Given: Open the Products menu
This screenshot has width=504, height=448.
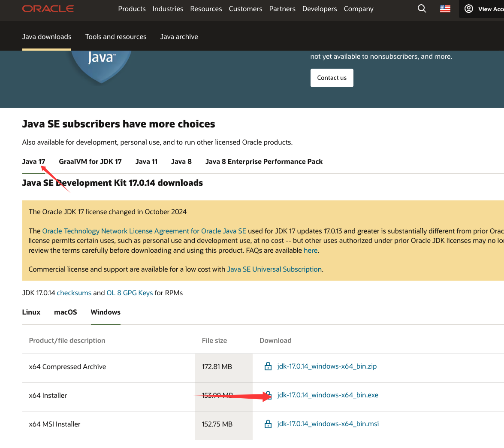Looking at the screenshot, I should (x=132, y=9).
